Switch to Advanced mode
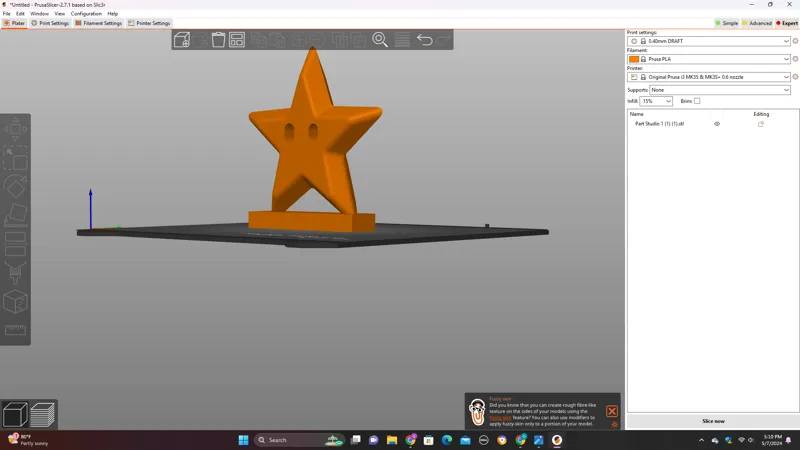 [x=757, y=23]
